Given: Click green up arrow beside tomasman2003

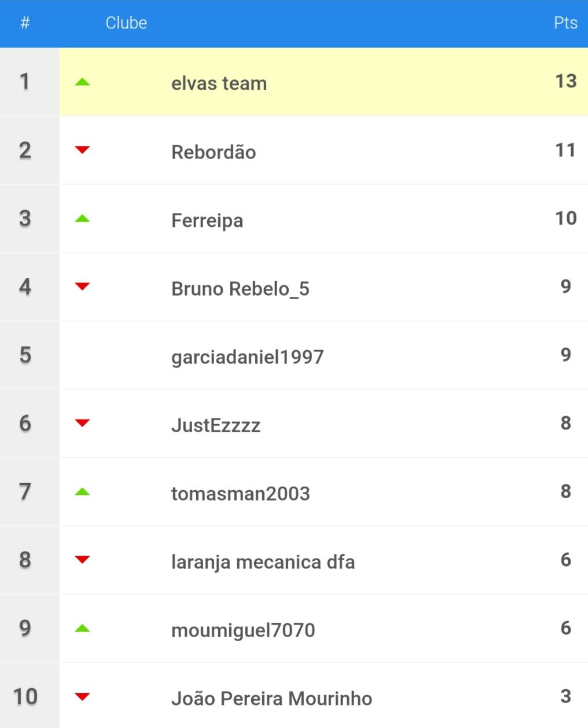Looking at the screenshot, I should tap(83, 492).
